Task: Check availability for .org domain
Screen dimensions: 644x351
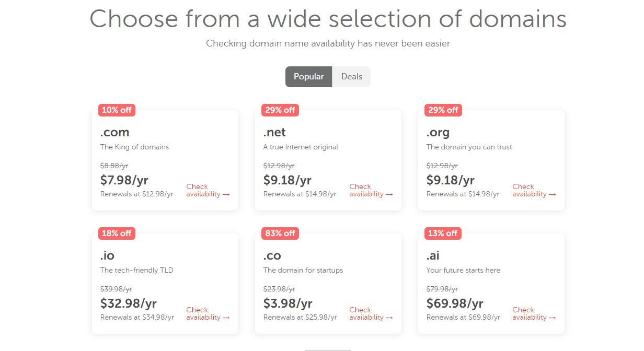Action: tap(534, 190)
